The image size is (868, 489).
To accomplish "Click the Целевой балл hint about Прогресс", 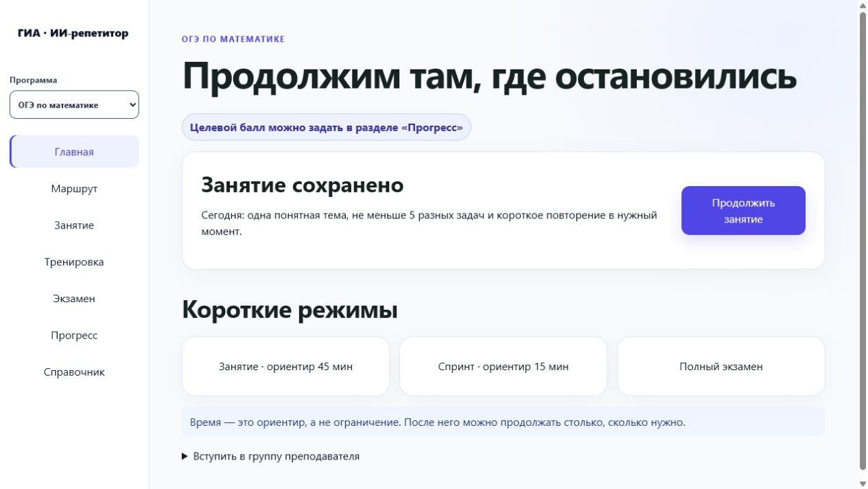I will coord(327,127).
